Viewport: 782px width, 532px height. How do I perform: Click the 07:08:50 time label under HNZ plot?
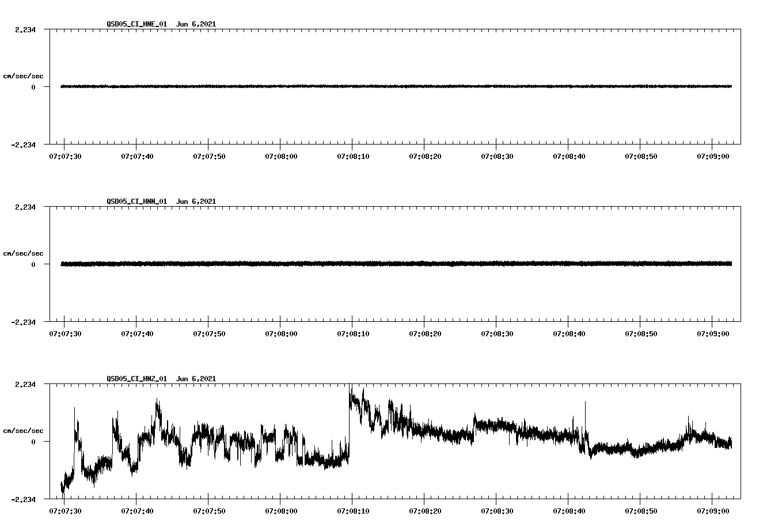pos(641,511)
